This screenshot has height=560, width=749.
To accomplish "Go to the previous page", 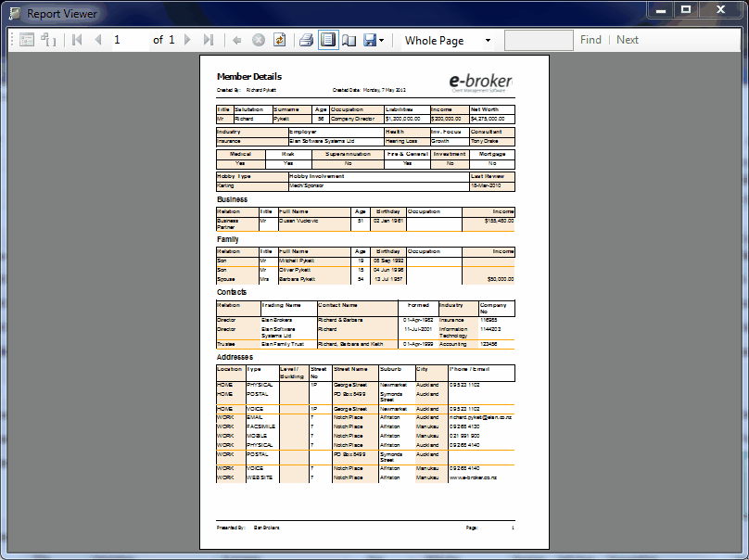I will tap(98, 40).
